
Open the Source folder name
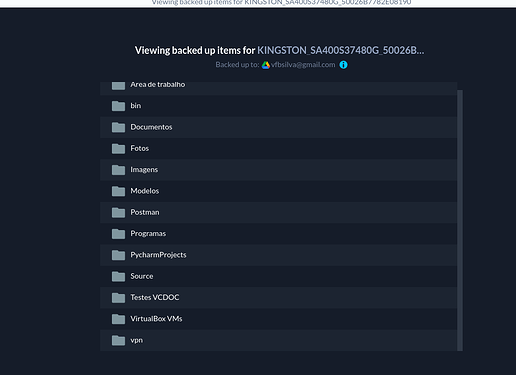click(x=142, y=276)
